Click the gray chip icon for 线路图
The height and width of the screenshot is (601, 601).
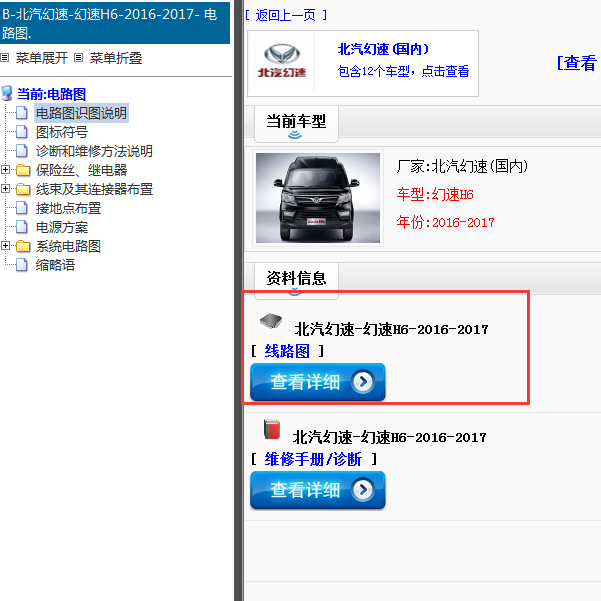[x=271, y=320]
